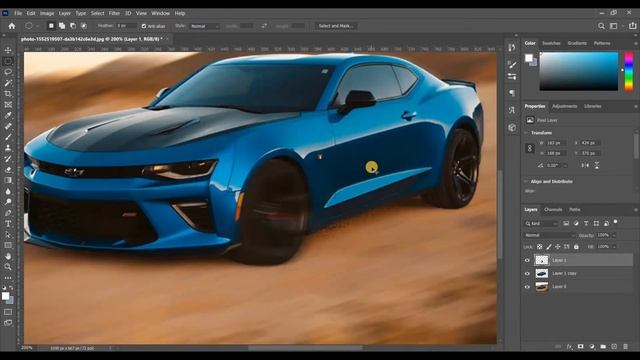Flip horizontally in Transform section
Image resolution: width=640 pixels, height=360 pixels.
click(585, 165)
